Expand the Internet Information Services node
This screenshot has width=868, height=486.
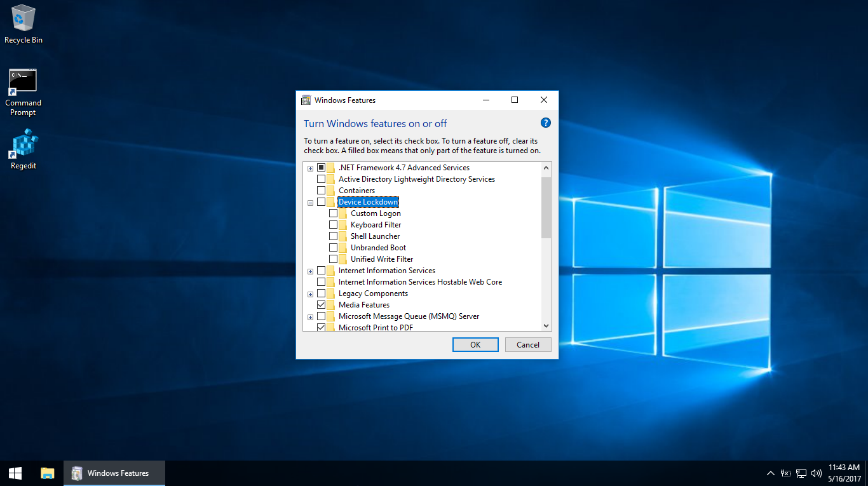(x=310, y=270)
